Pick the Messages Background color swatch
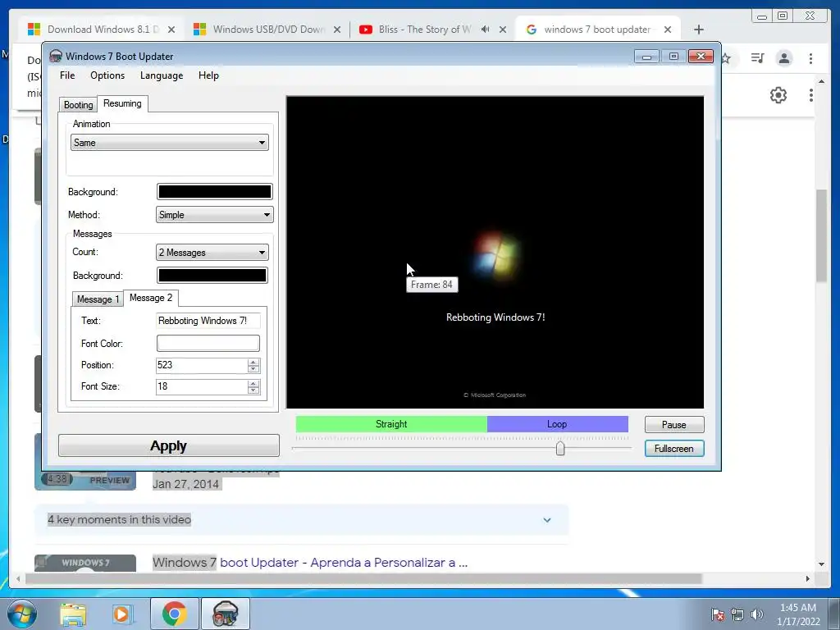The height and width of the screenshot is (630, 840). 212,276
